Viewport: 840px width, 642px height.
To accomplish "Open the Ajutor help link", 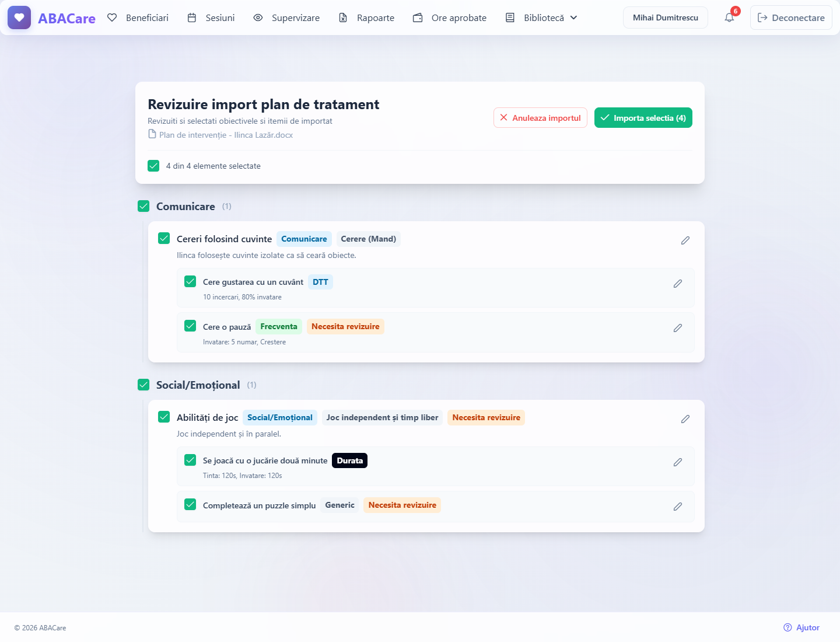I will coord(801,627).
